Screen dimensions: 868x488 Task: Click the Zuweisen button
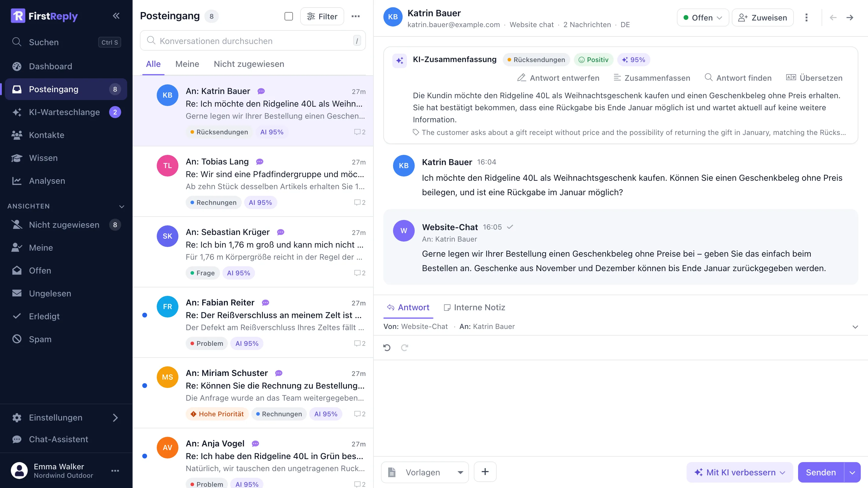763,17
